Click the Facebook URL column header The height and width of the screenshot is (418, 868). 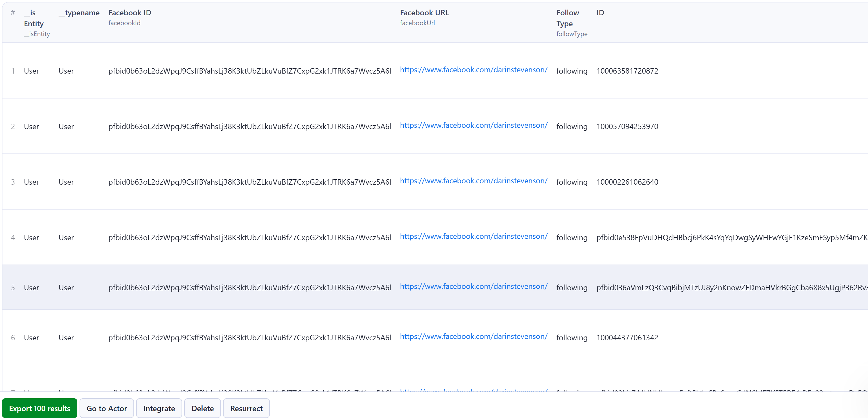click(x=423, y=12)
